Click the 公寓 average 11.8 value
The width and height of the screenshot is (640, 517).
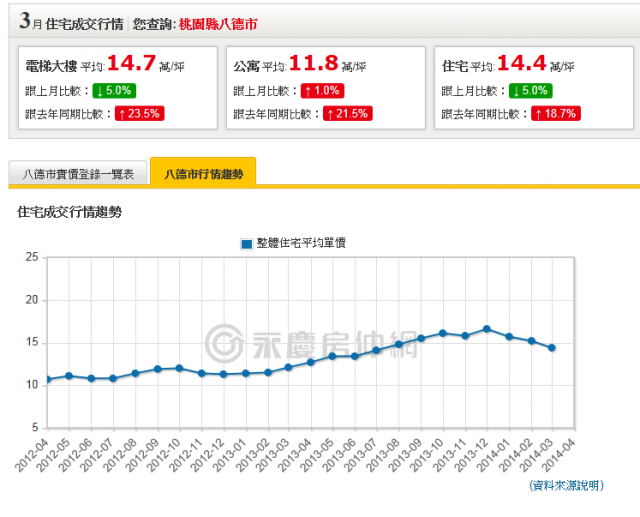point(313,63)
